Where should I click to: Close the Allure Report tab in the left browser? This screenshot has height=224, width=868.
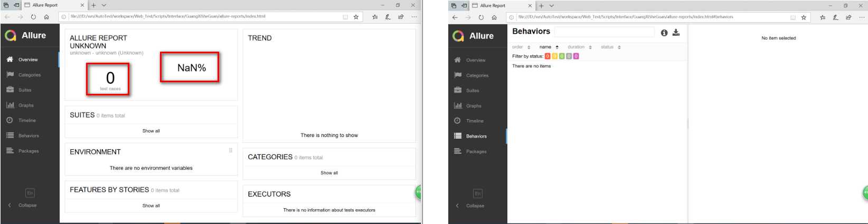click(82, 5)
